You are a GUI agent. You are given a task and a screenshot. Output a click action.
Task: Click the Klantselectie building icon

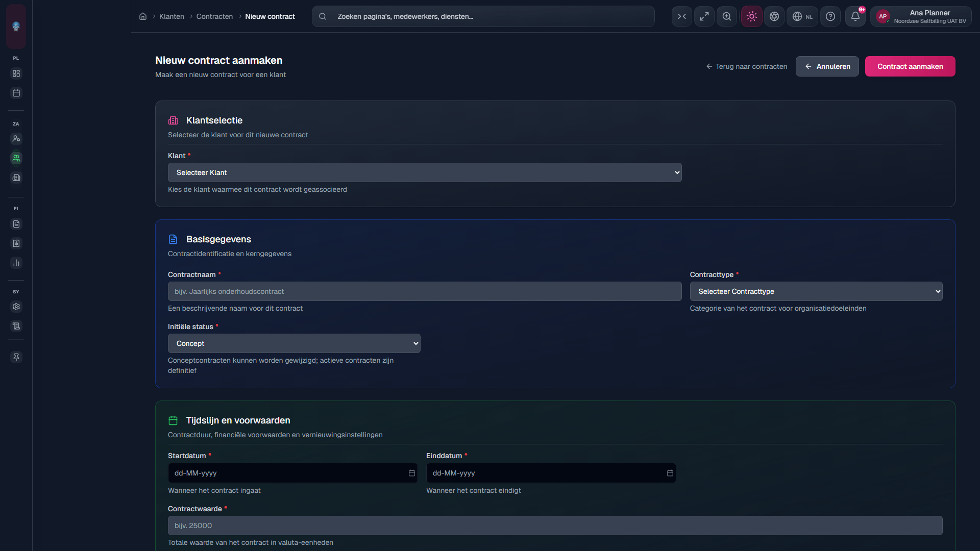(173, 120)
